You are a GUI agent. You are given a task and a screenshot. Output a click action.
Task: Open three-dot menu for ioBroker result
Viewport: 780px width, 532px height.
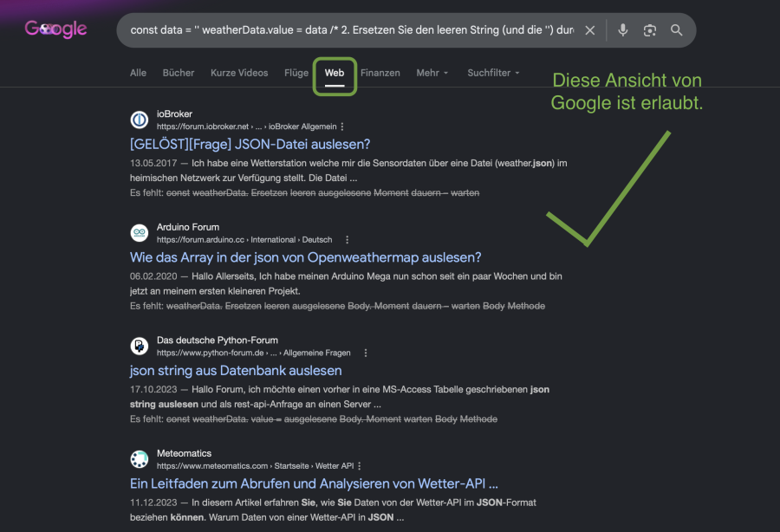342,127
